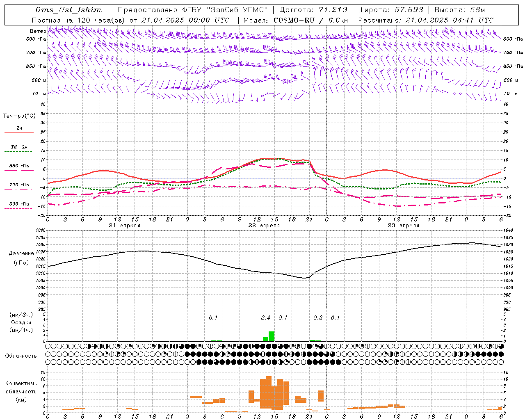The image size is (525, 420).
Task: Click the 0.1 value immediately after 0.2
Action: point(336,317)
